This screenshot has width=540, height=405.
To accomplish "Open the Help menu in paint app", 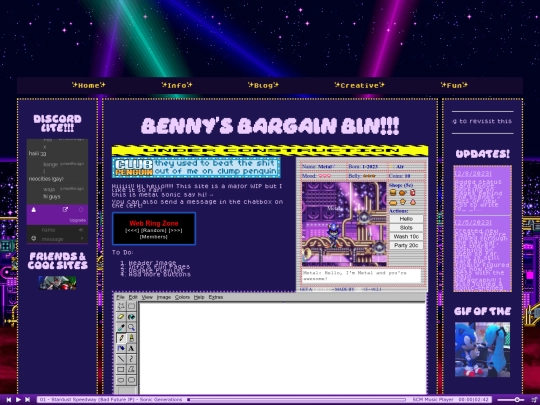I will (x=199, y=297).
